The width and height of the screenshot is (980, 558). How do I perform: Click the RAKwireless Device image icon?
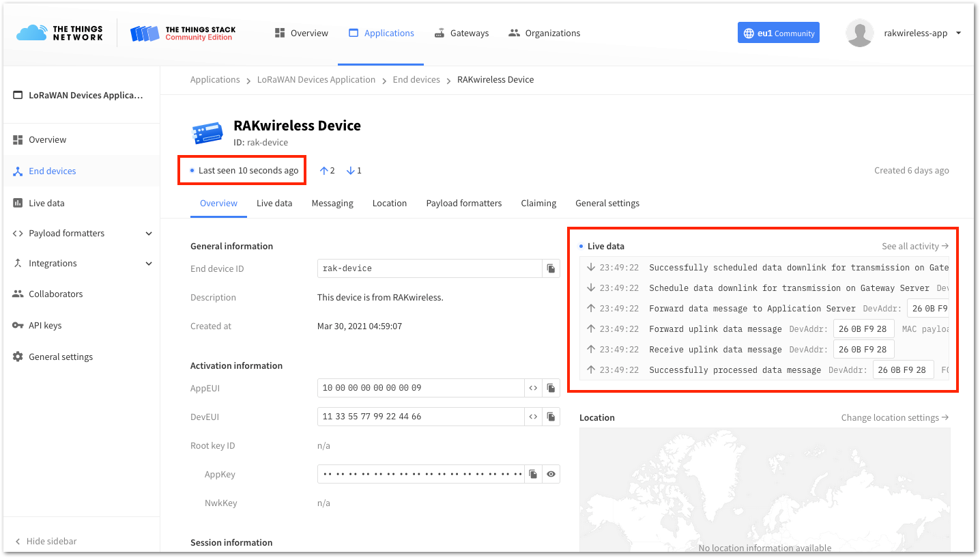[207, 132]
